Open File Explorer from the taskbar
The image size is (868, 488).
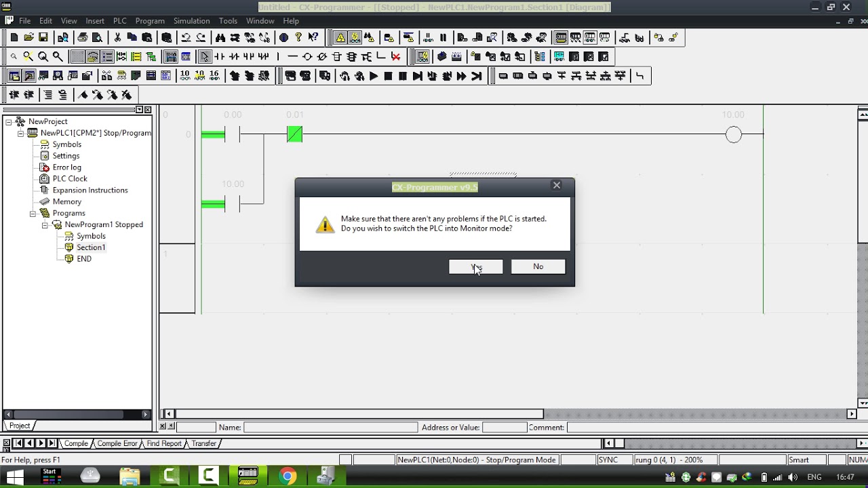point(130,477)
